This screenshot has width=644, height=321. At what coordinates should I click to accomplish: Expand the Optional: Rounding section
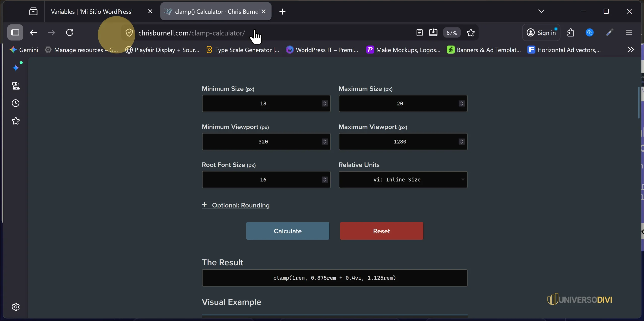click(x=236, y=205)
